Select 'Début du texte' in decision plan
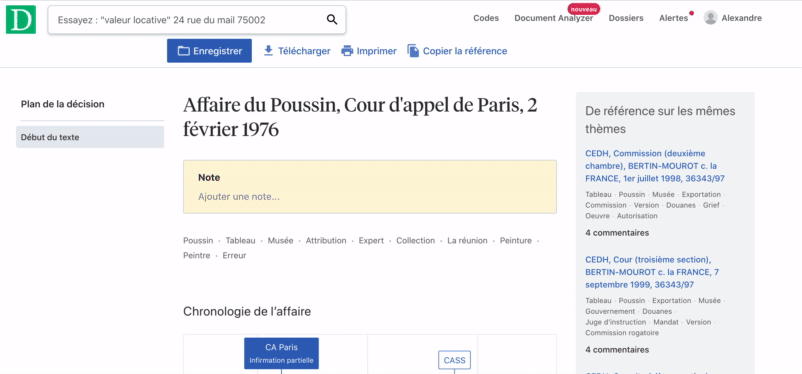 [x=90, y=137]
